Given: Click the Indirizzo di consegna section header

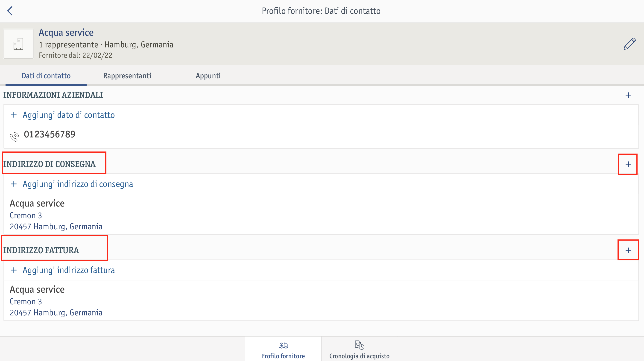Looking at the screenshot, I should pyautogui.click(x=49, y=164).
